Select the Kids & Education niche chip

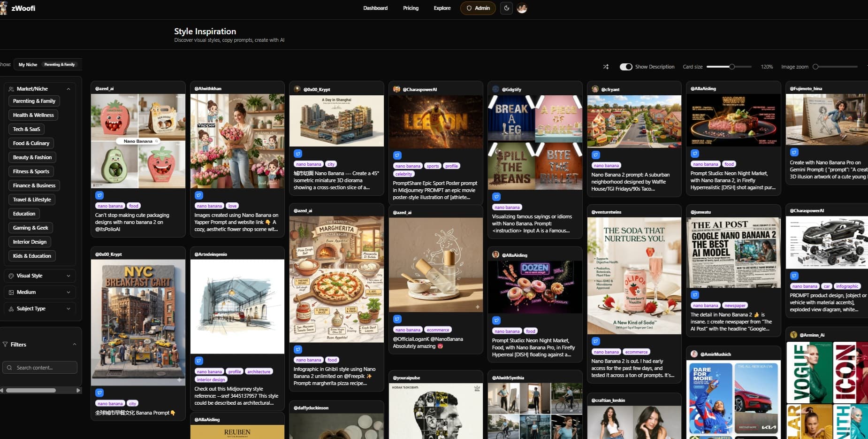[x=32, y=256]
